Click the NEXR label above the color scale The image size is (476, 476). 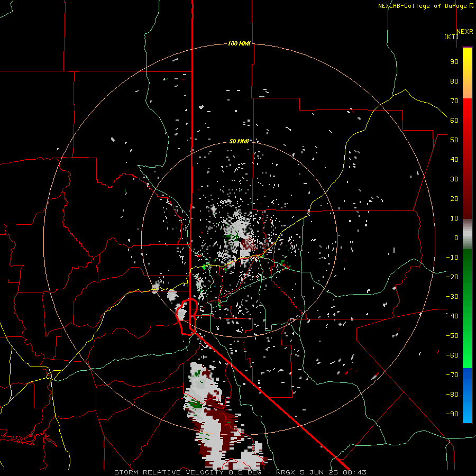464,32
